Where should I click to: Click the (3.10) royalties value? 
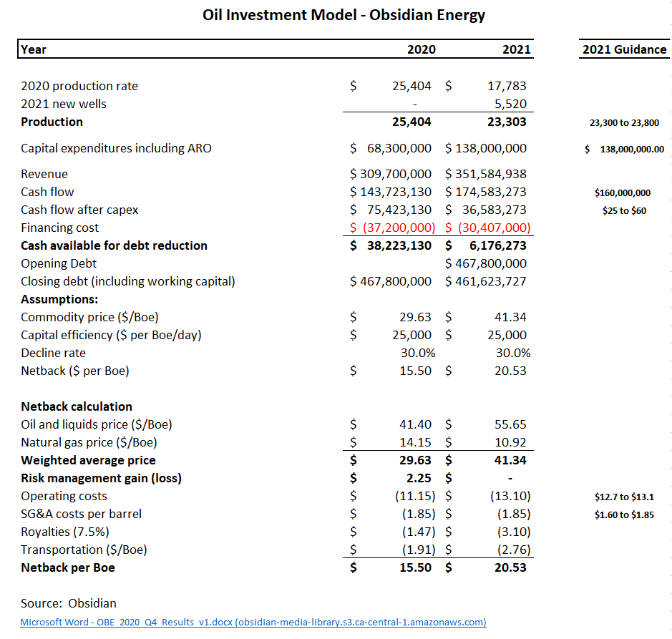coord(514,532)
